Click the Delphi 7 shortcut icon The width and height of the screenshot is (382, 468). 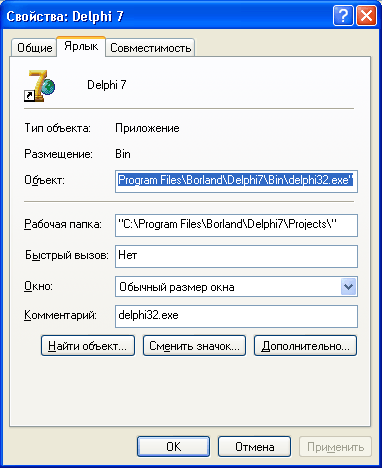click(39, 85)
